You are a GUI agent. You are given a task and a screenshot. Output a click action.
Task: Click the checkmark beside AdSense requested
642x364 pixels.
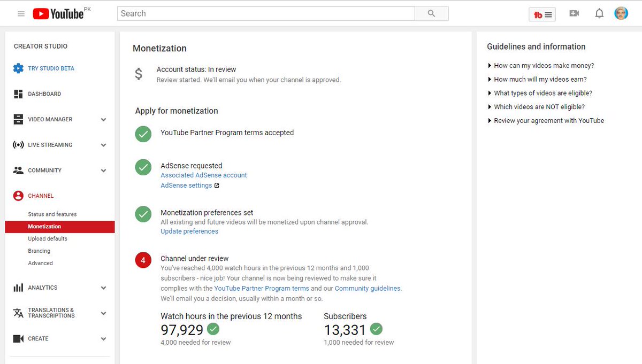(143, 167)
